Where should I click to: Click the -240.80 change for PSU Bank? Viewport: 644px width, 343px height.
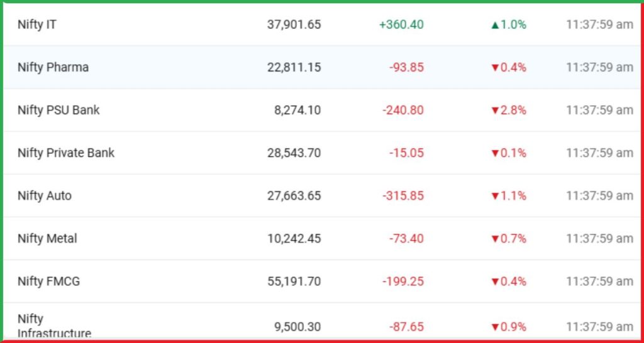coord(403,110)
